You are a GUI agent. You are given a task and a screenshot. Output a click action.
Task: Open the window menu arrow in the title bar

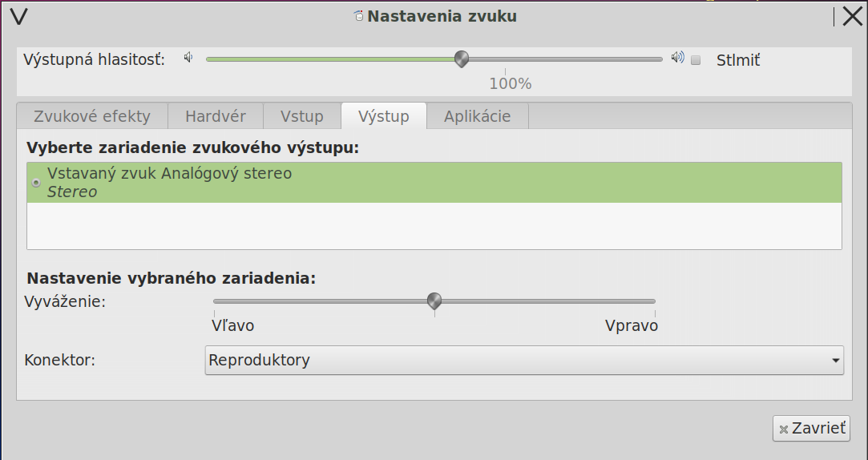(x=20, y=16)
